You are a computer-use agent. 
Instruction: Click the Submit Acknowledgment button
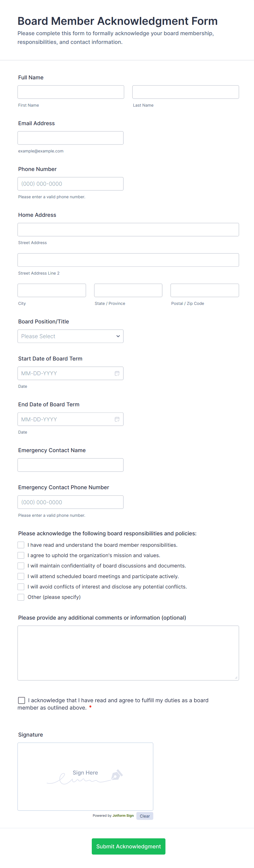point(129,846)
